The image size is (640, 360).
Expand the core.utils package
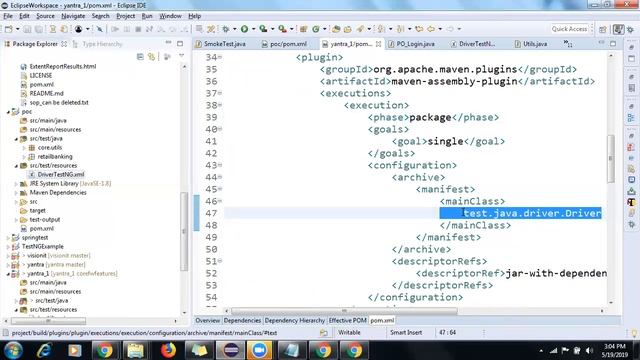24,148
